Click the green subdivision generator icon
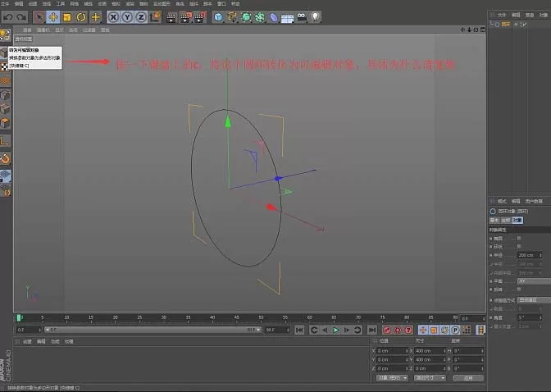This screenshot has width=551, height=392. (246, 17)
